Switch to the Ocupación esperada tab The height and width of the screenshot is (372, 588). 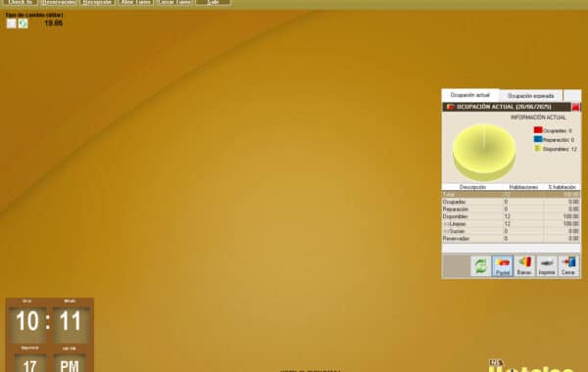coord(530,96)
